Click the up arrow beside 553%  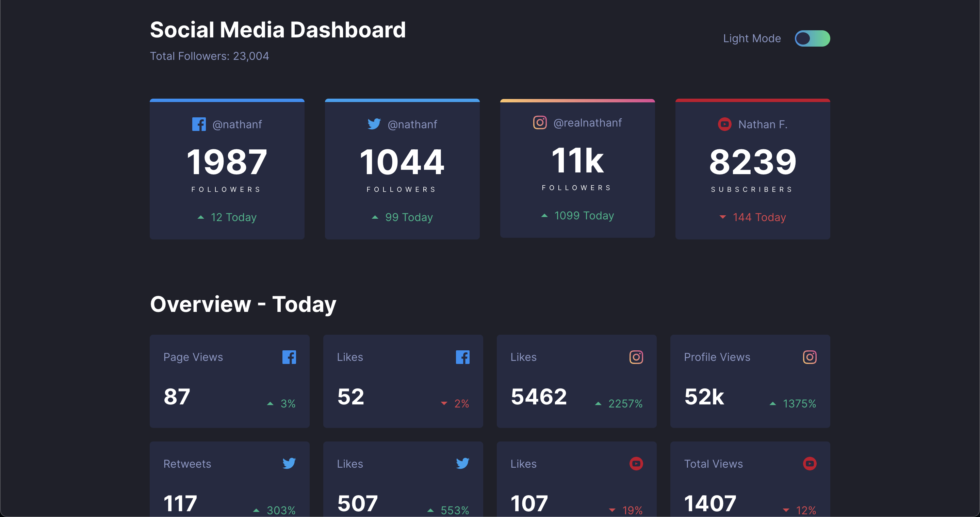point(430,511)
